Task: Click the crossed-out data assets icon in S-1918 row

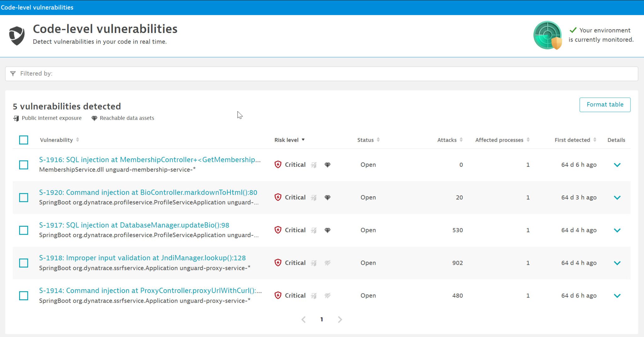Action: click(327, 263)
